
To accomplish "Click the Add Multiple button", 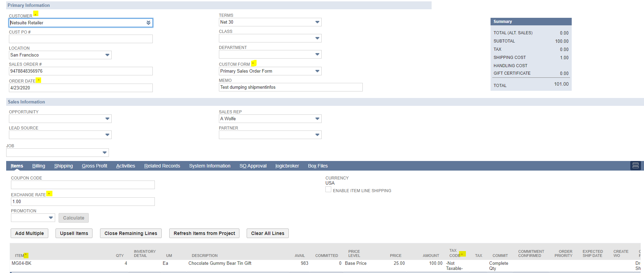I will [29, 233].
